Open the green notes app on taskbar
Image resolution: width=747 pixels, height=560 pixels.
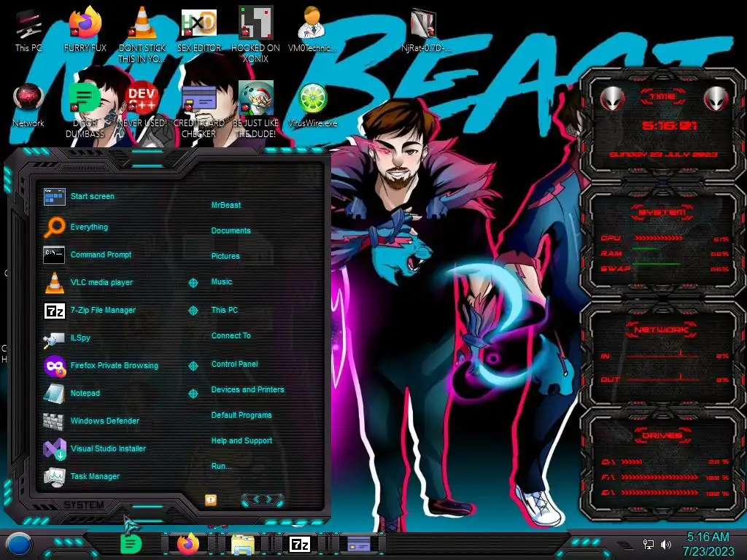(131, 544)
